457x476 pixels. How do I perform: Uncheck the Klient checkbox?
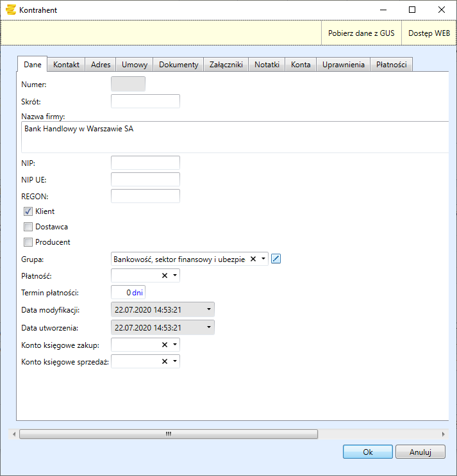click(28, 211)
